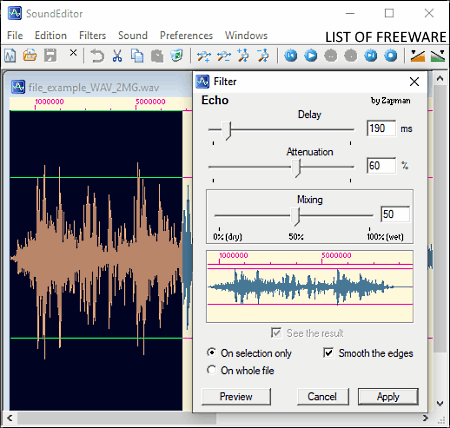The width and height of the screenshot is (450, 428).
Task: Click the horizontal scrollbar right arrow
Action: click(x=425, y=418)
